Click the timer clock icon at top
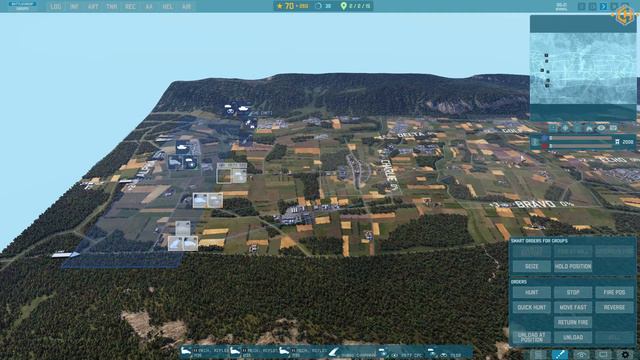 pyautogui.click(x=319, y=6)
